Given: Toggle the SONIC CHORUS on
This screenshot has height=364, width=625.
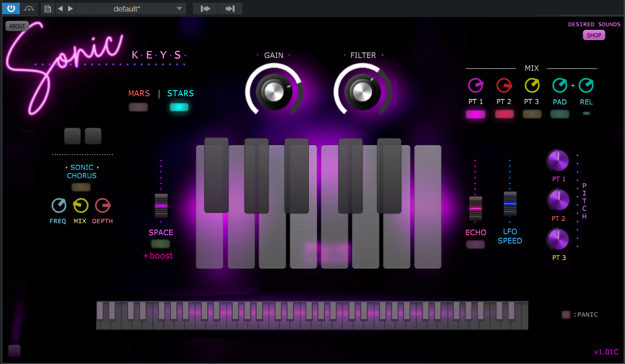Looking at the screenshot, I should tap(82, 187).
